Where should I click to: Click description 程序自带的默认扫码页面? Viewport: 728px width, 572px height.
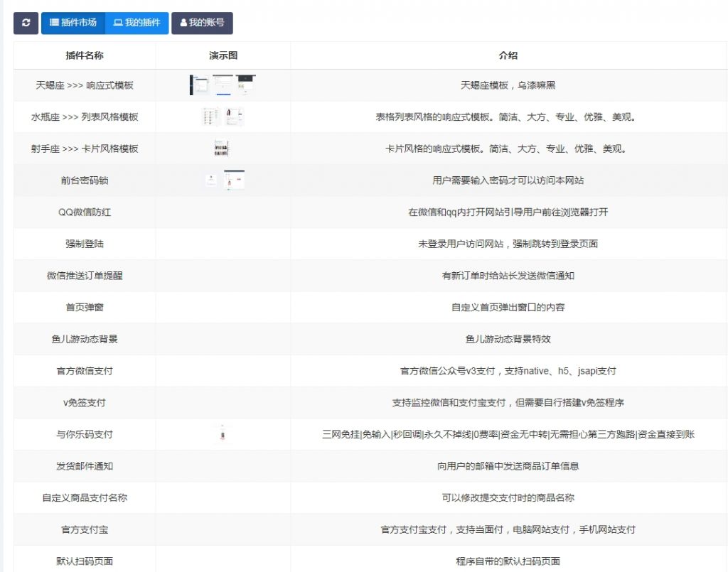(x=508, y=561)
